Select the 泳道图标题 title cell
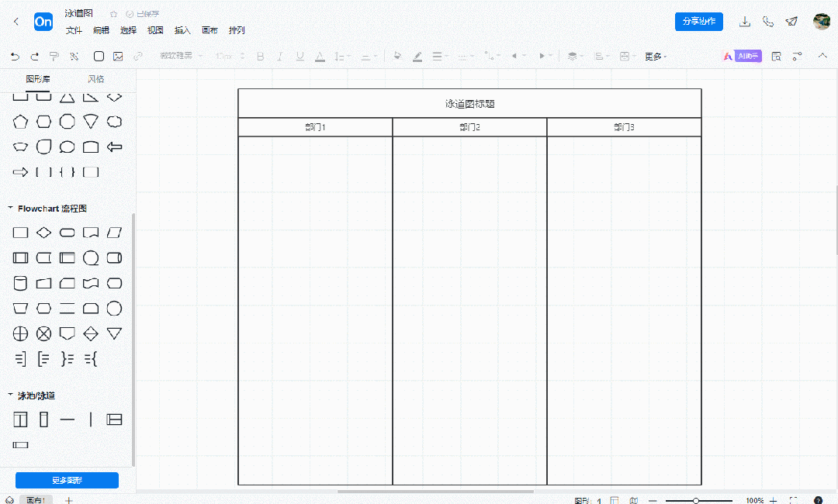Screen dimensions: 838x504 coord(469,104)
